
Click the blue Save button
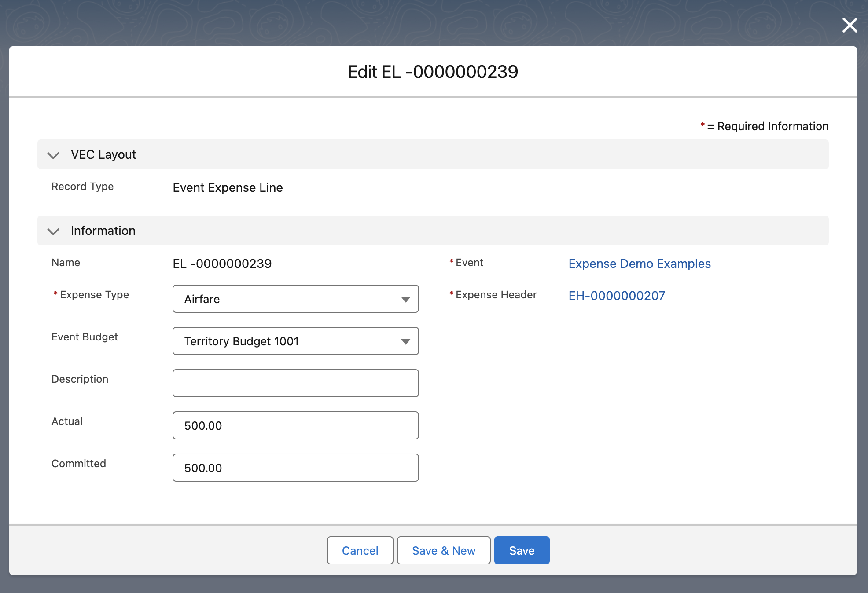coord(522,550)
